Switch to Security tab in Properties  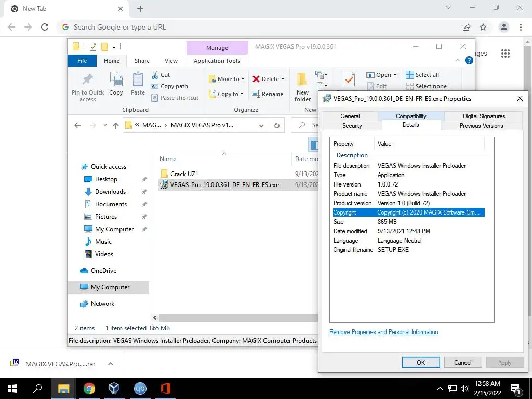[352, 126]
